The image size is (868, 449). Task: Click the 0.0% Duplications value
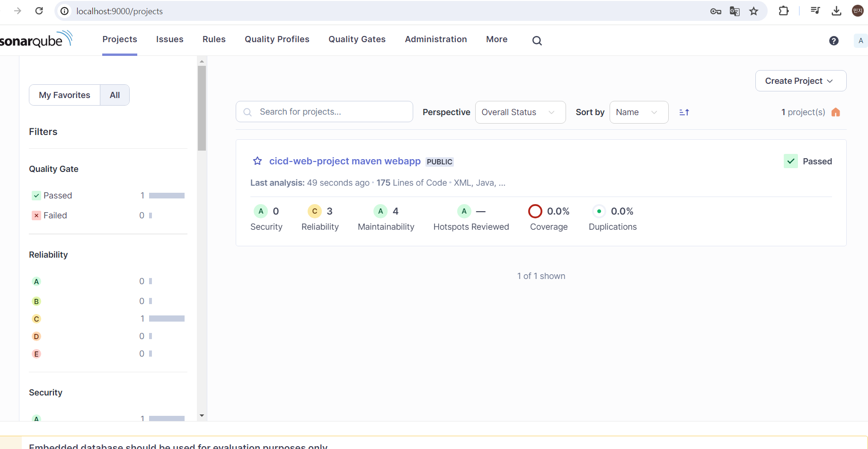click(x=622, y=211)
